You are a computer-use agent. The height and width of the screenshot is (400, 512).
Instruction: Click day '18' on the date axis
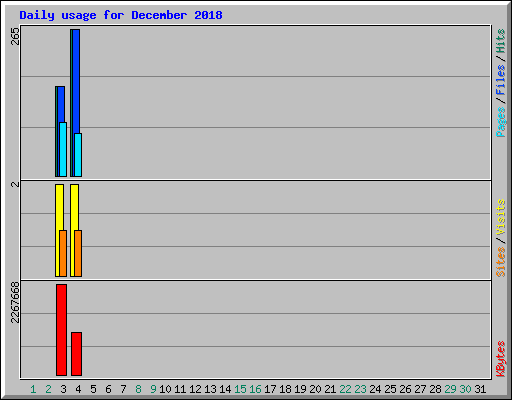285,389
